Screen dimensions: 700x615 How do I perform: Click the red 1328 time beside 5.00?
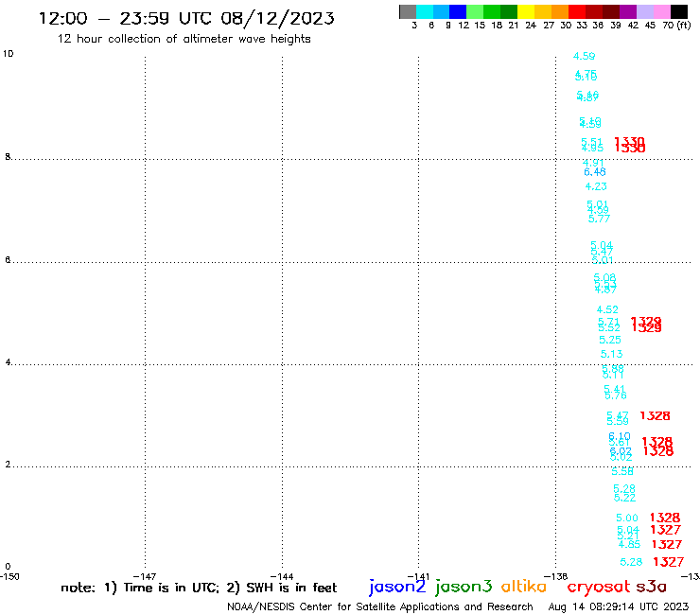[x=665, y=518]
